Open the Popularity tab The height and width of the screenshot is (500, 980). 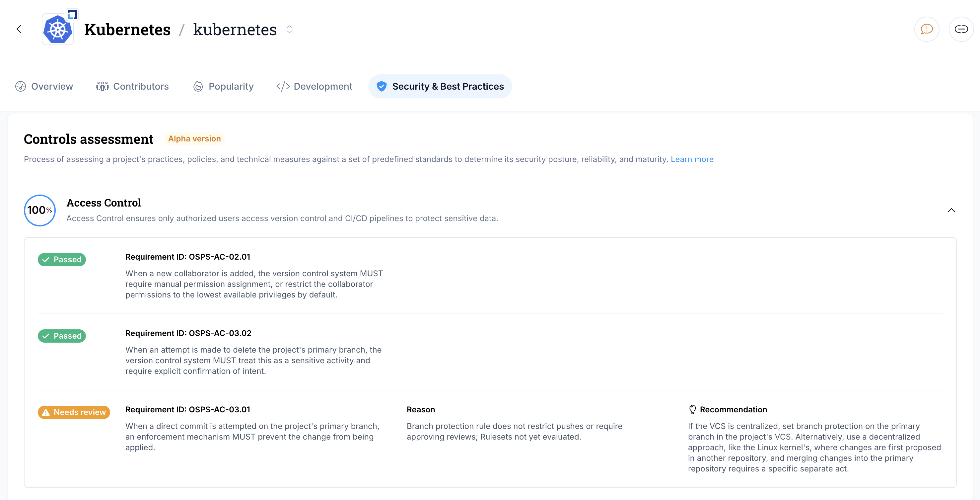(231, 86)
